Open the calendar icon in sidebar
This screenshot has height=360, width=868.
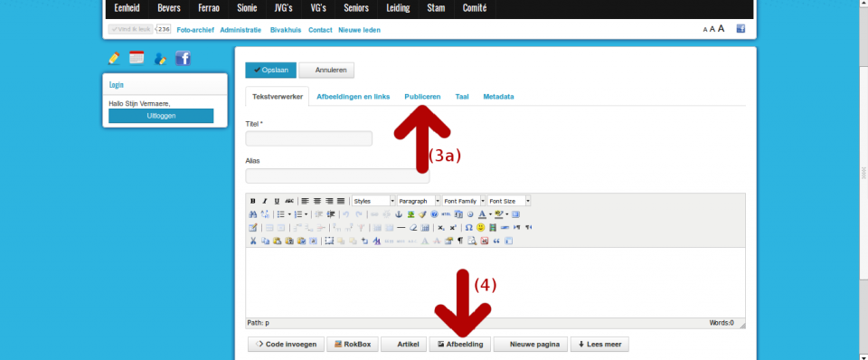tap(137, 58)
